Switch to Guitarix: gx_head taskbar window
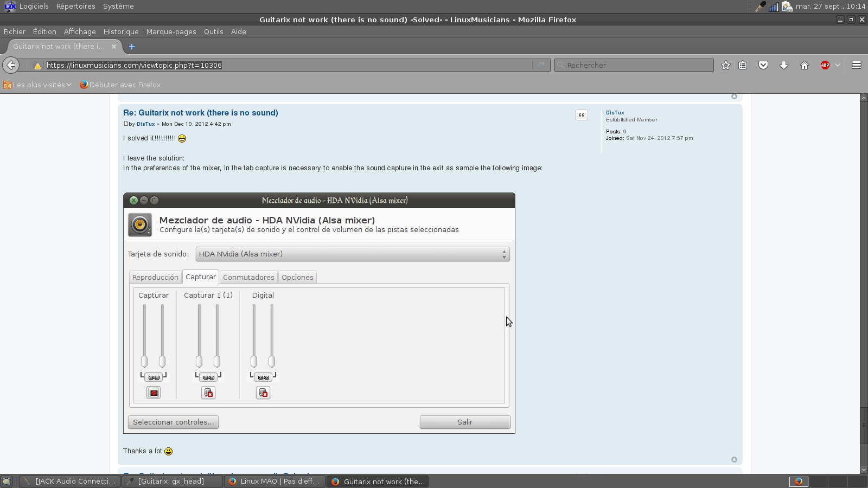Screen dimensions: 868x488 (172, 481)
